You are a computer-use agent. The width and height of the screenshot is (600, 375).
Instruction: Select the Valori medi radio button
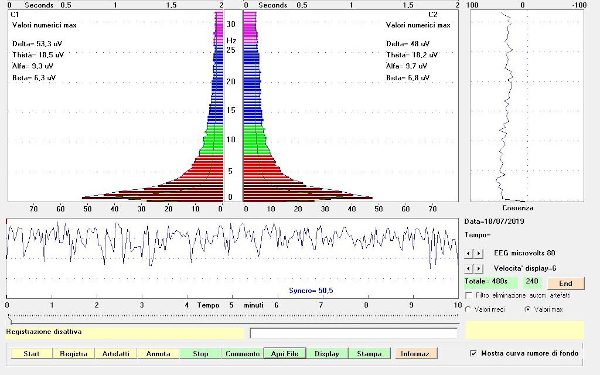468,309
